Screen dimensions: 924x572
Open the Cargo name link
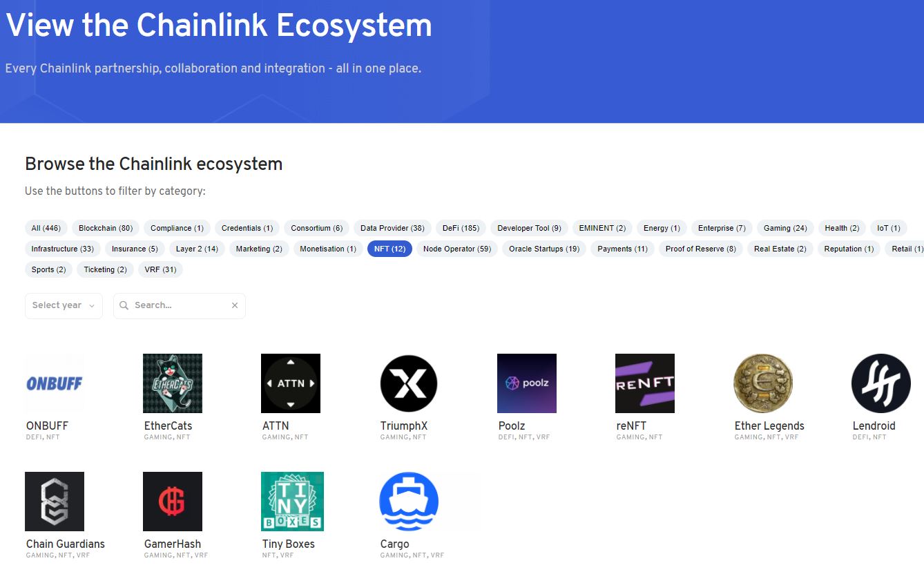point(394,544)
